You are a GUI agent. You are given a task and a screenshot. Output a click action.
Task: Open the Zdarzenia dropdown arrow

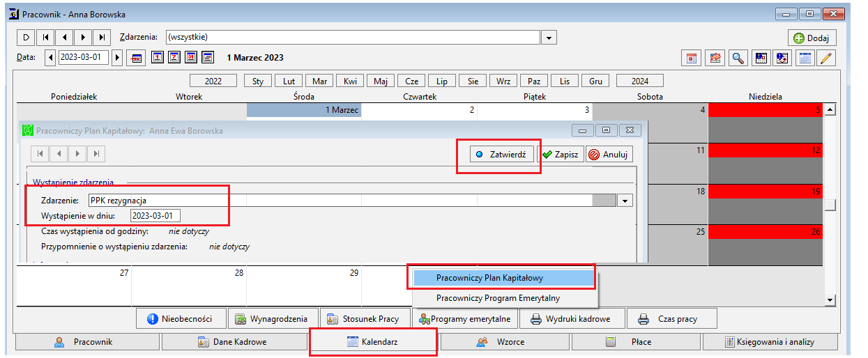(x=549, y=38)
